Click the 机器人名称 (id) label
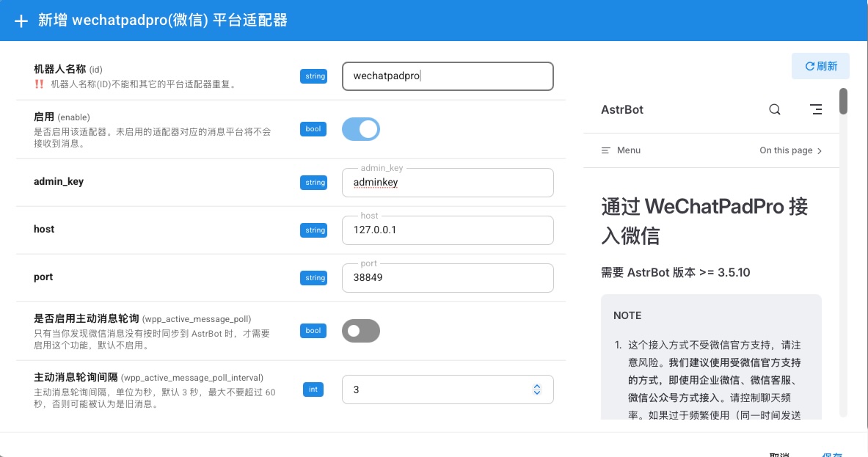 (x=68, y=69)
